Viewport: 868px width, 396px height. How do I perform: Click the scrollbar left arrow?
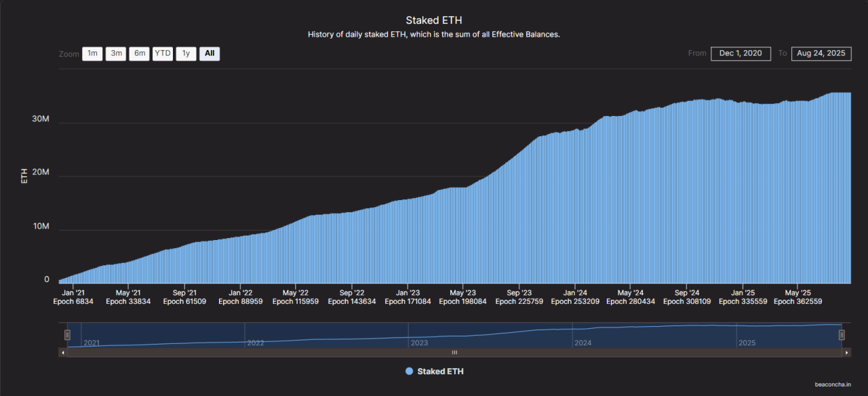pos(63,353)
